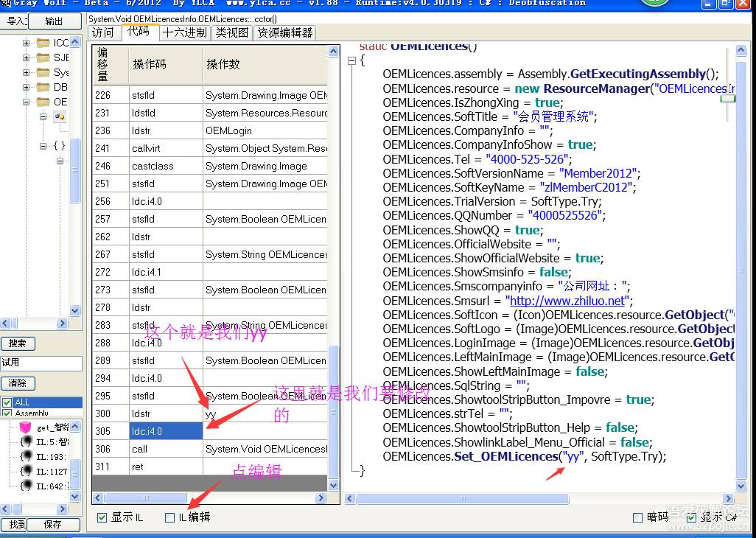Uncheck the 显示 IL checkbox
Screen dimensions: 756x538
[102, 517]
